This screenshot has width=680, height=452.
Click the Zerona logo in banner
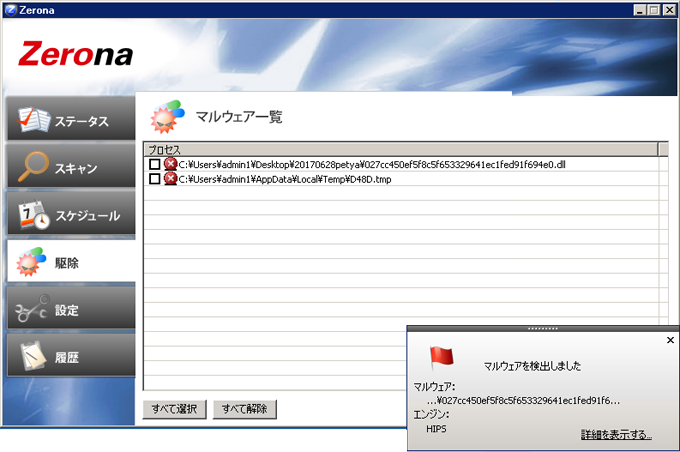coord(75,54)
